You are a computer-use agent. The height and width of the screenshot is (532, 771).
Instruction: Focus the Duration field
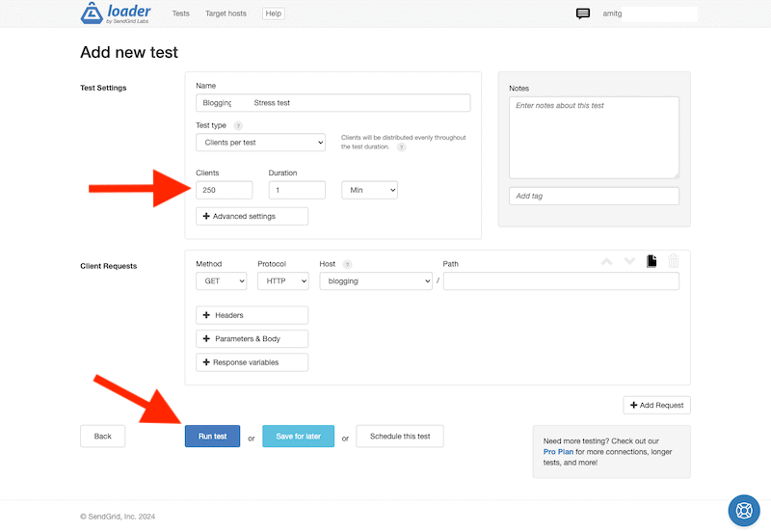297,190
